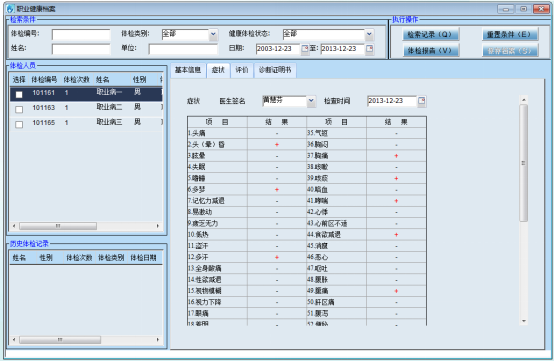Click the result cell for 2.头（晕）昏
Viewport: 554px width, 362px height.
click(277, 144)
